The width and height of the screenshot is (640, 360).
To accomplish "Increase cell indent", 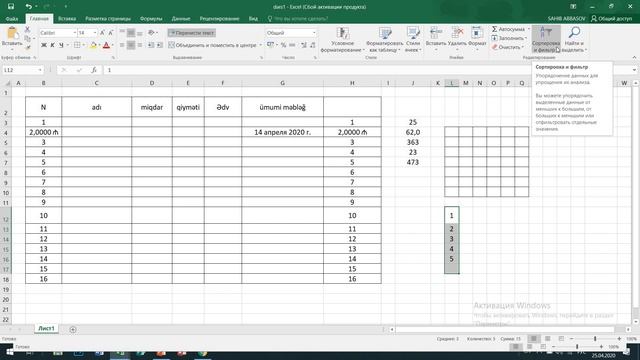I will coord(160,45).
